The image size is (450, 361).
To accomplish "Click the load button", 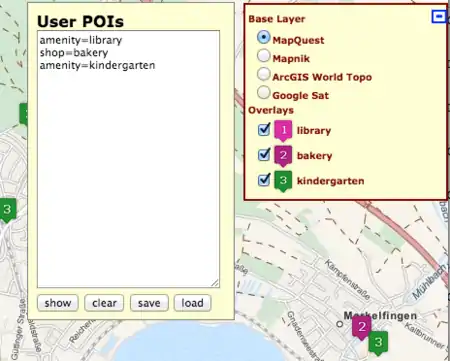I will click(192, 303).
